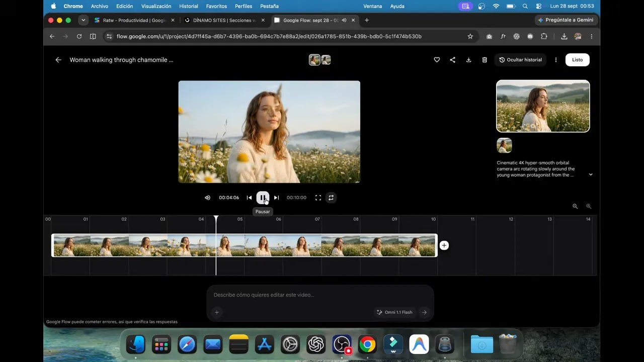Screen dimensions: 644x362
Task: Mark the video as favorite with the heart
Action: point(437,60)
